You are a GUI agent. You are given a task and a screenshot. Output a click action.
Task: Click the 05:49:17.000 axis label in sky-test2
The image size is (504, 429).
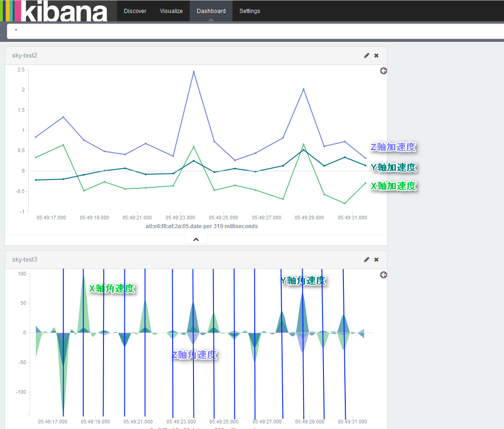coord(52,218)
